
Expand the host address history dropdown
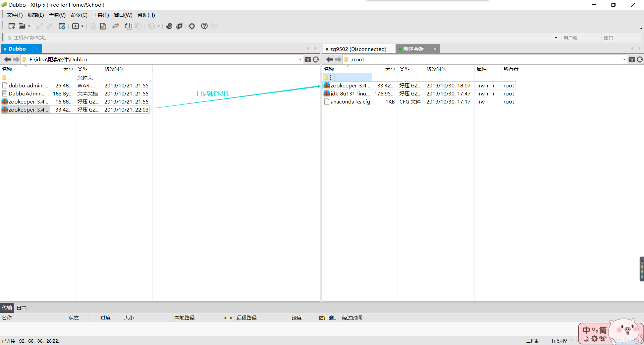[556, 38]
